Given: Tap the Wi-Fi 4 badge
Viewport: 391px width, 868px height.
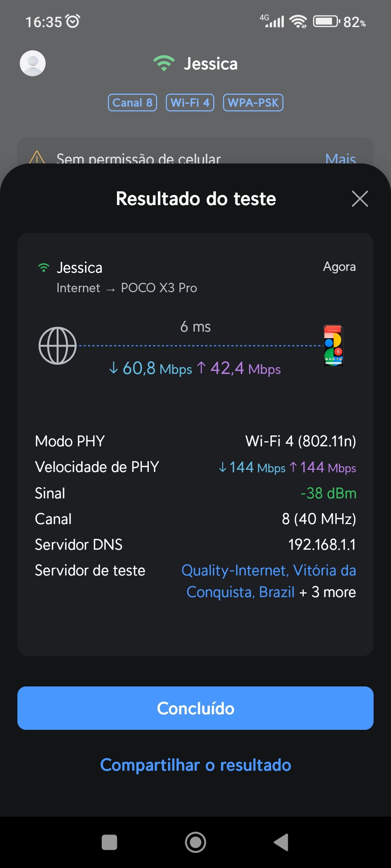Looking at the screenshot, I should 190,103.
